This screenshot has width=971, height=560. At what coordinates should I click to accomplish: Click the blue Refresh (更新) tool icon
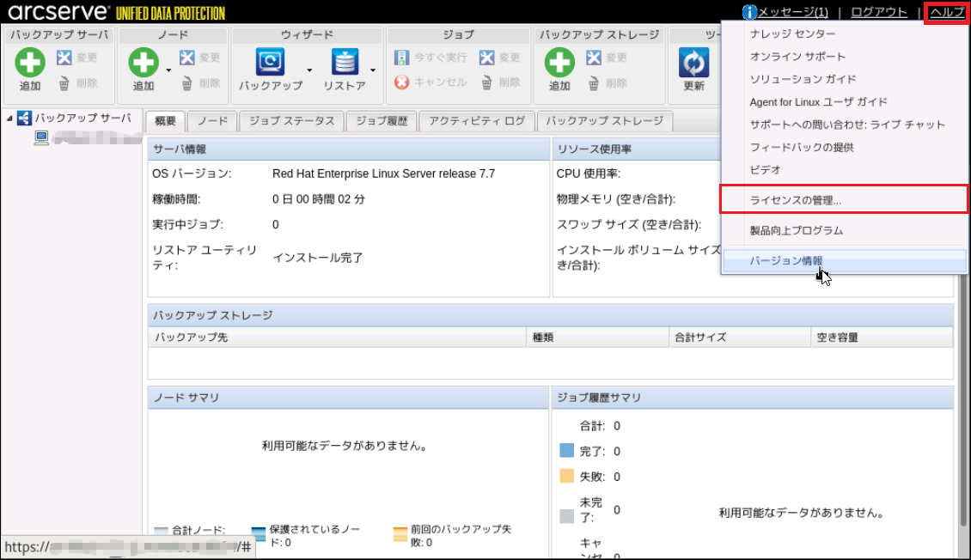(x=693, y=62)
